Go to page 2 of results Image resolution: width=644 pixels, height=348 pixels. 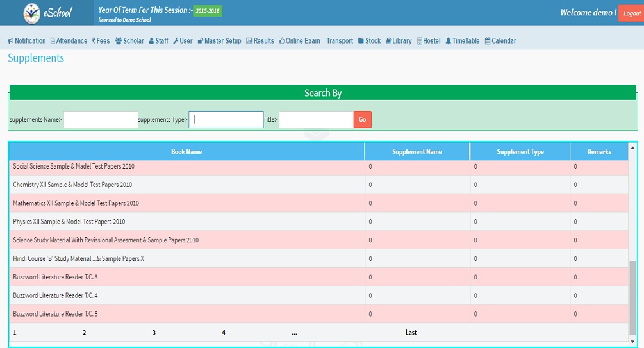[84, 333]
